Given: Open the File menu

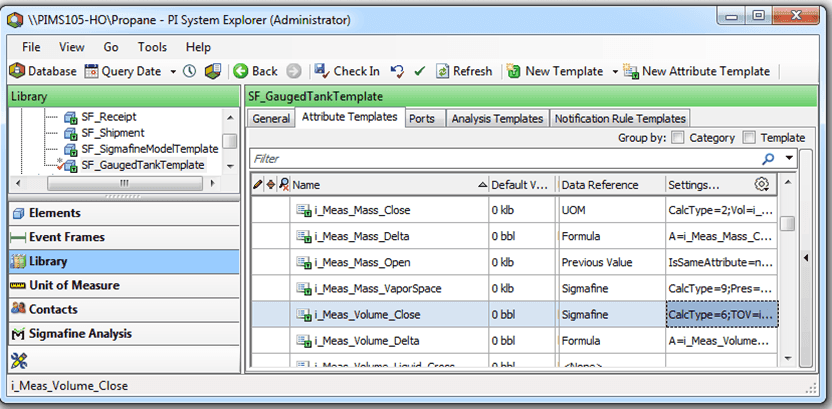Looking at the screenshot, I should point(31,47).
